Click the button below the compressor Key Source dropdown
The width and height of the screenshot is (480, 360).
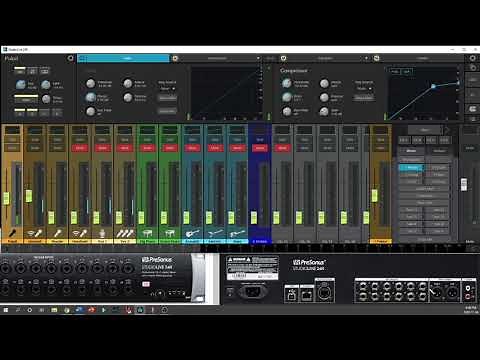click(364, 98)
